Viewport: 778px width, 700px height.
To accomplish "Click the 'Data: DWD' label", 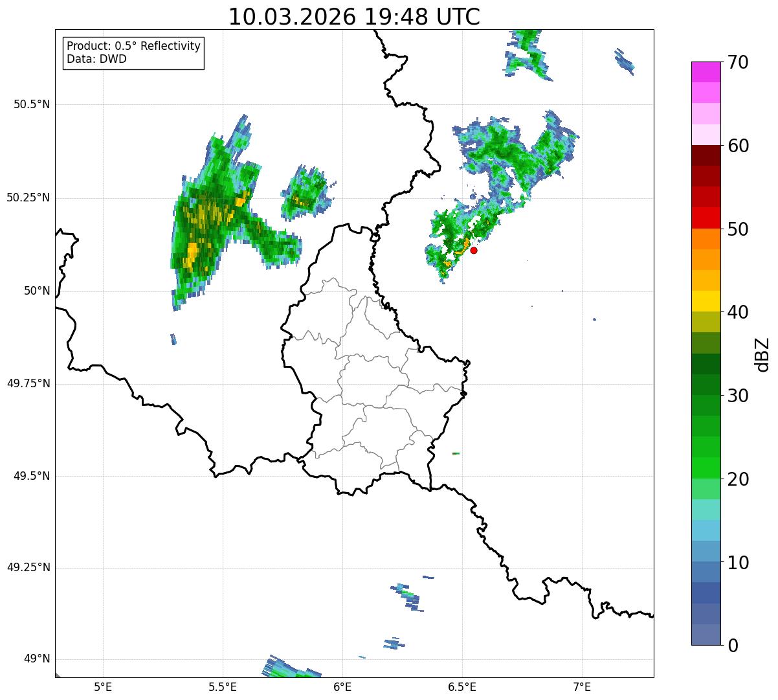I will pyautogui.click(x=97, y=59).
